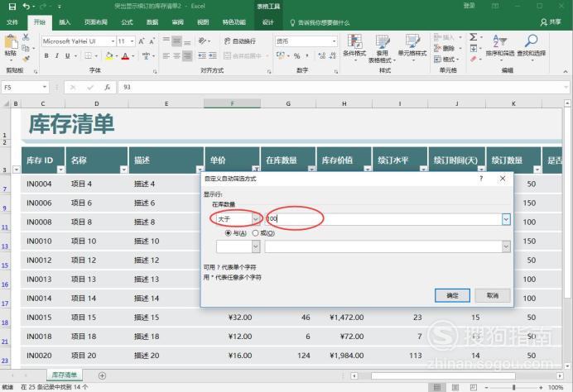
Task: Click the Save icon in the title bar
Action: click(12, 7)
